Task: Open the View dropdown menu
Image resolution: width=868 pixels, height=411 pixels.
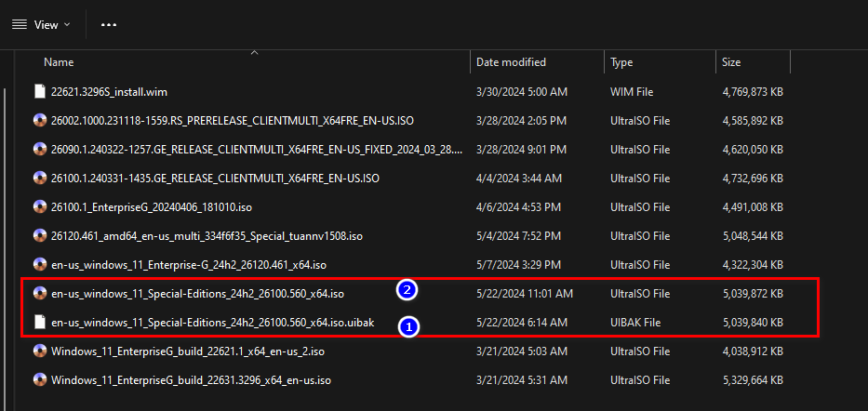Action: click(x=42, y=25)
